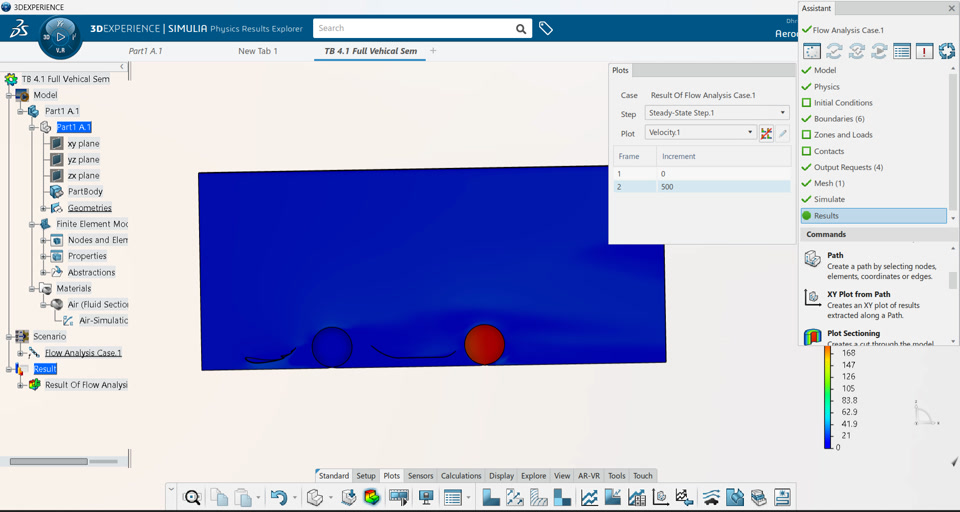
Task: Select the Results assistant step
Action: coord(874,216)
